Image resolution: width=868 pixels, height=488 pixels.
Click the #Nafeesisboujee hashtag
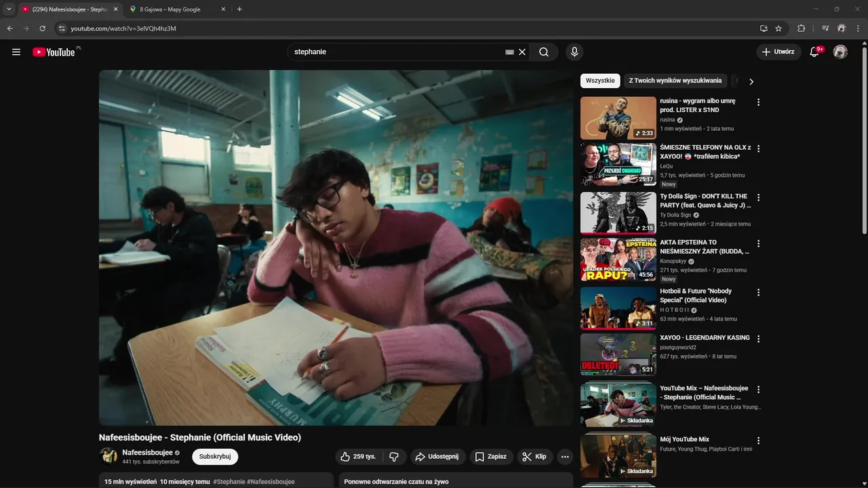(271, 482)
